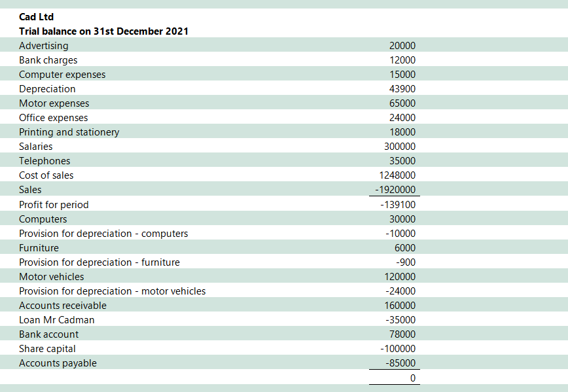Select the Provision for depreciation - computers label
This screenshot has width=568, height=392.
click(103, 234)
